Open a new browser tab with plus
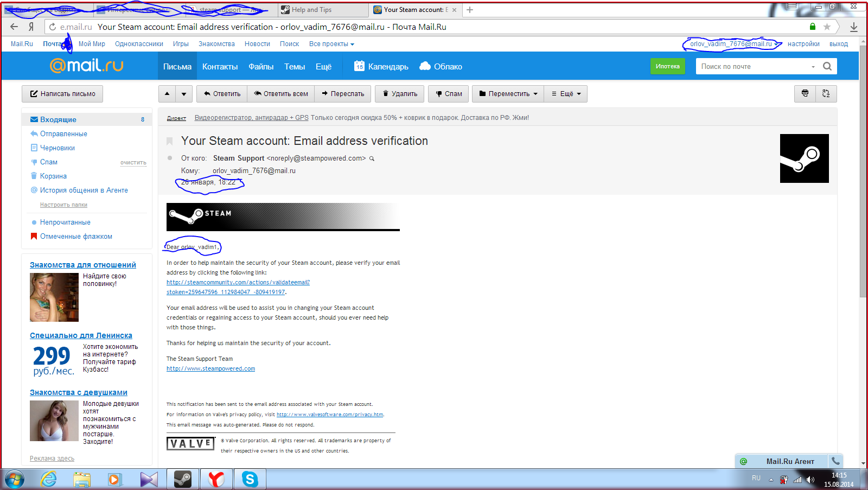The image size is (868, 490). (470, 10)
